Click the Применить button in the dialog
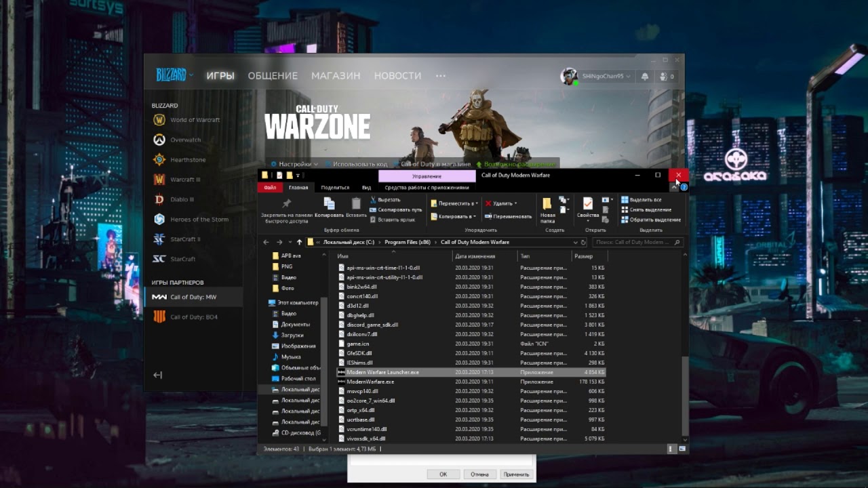Image resolution: width=868 pixels, height=488 pixels. pyautogui.click(x=516, y=474)
